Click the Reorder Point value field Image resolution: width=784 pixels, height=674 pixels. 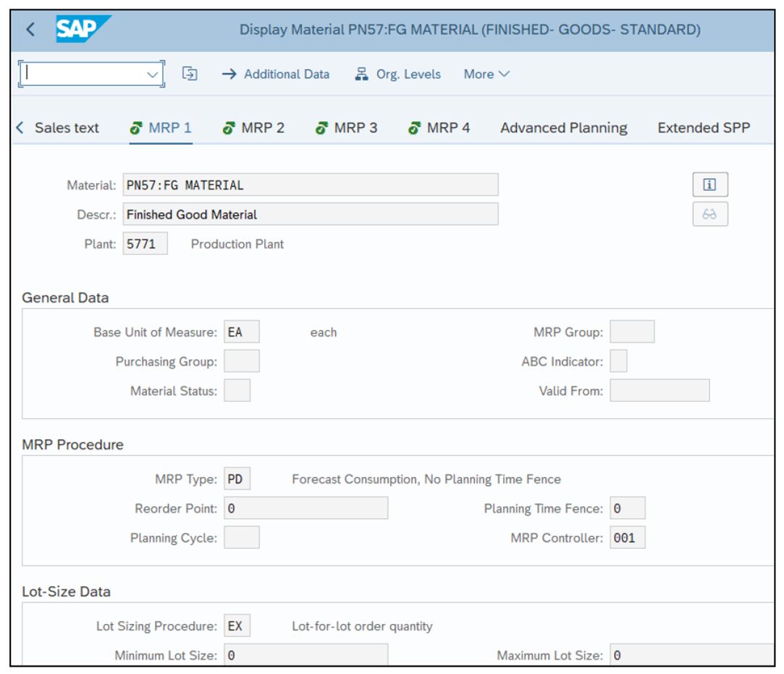305,508
